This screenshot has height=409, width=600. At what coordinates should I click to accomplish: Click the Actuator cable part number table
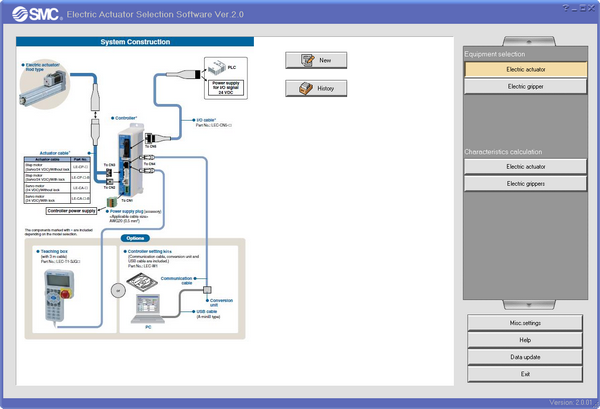coord(59,181)
